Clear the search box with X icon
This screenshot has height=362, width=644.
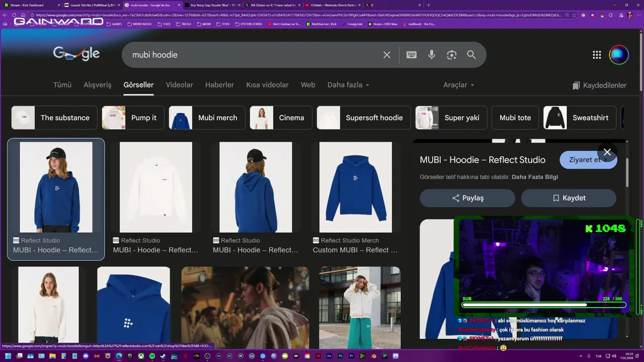coord(387,55)
